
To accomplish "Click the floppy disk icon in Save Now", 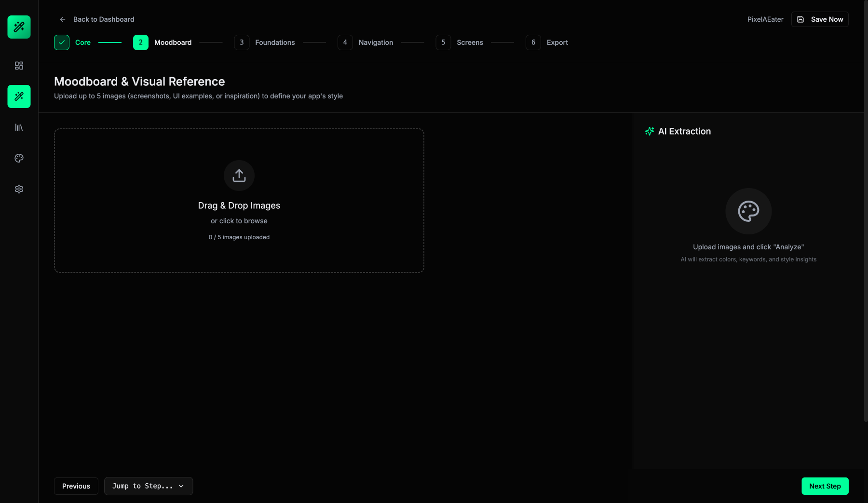I will [x=800, y=19].
